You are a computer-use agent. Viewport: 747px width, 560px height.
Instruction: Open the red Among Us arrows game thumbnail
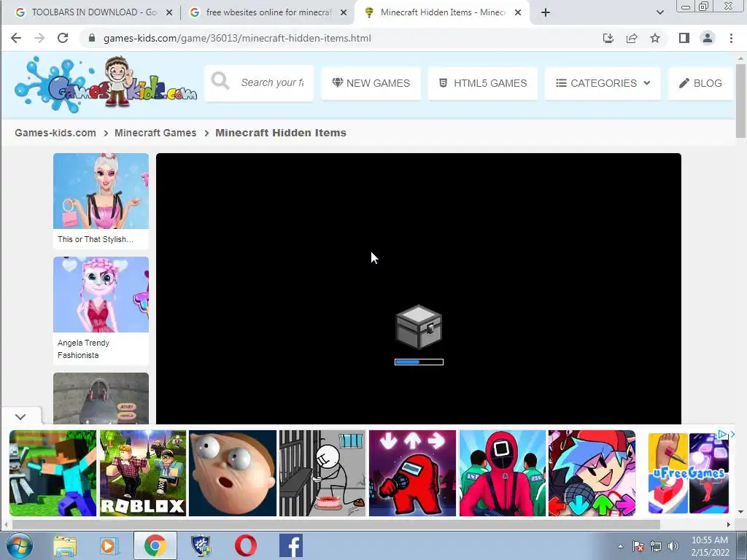point(413,472)
